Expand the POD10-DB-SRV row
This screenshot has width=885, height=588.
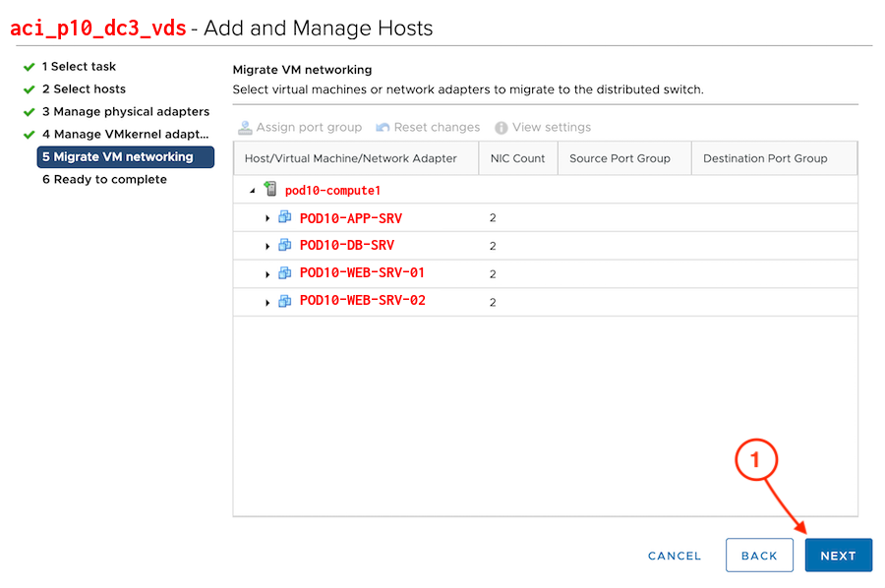pos(267,247)
